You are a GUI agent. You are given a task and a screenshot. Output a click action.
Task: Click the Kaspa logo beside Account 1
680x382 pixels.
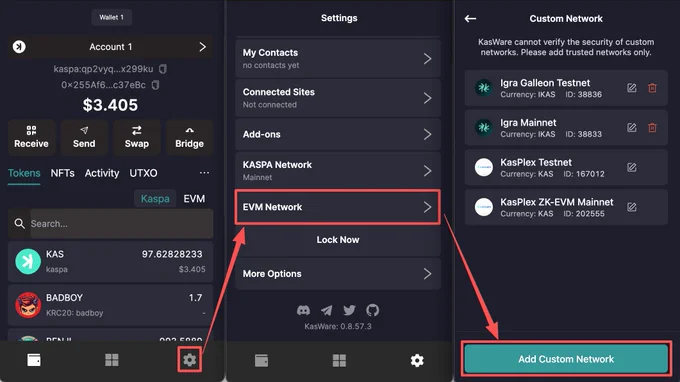coord(19,46)
